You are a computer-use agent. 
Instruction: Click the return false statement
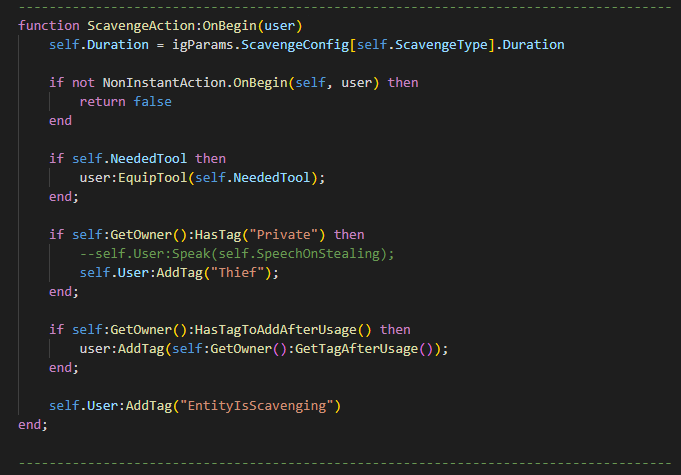[126, 102]
